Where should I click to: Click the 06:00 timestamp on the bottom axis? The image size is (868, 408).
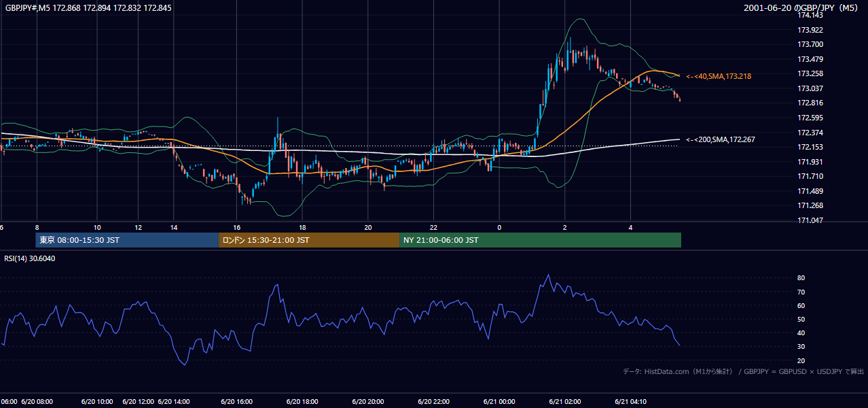click(x=9, y=402)
